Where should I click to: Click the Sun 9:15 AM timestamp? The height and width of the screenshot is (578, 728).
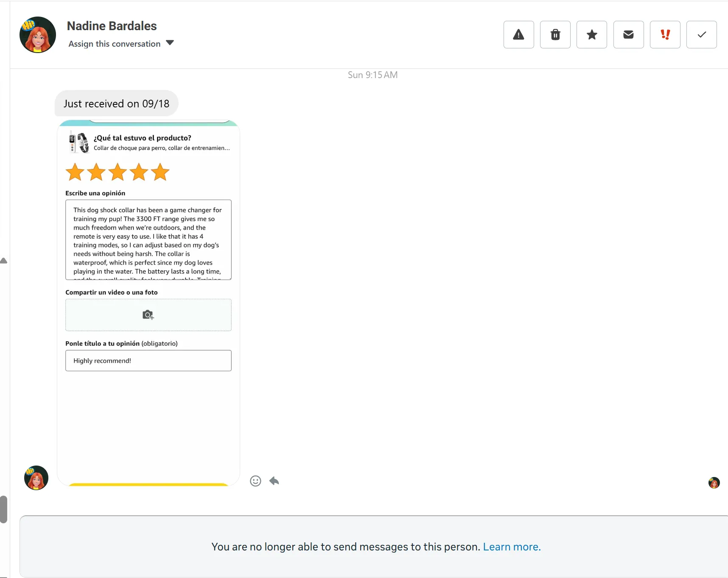coord(372,75)
